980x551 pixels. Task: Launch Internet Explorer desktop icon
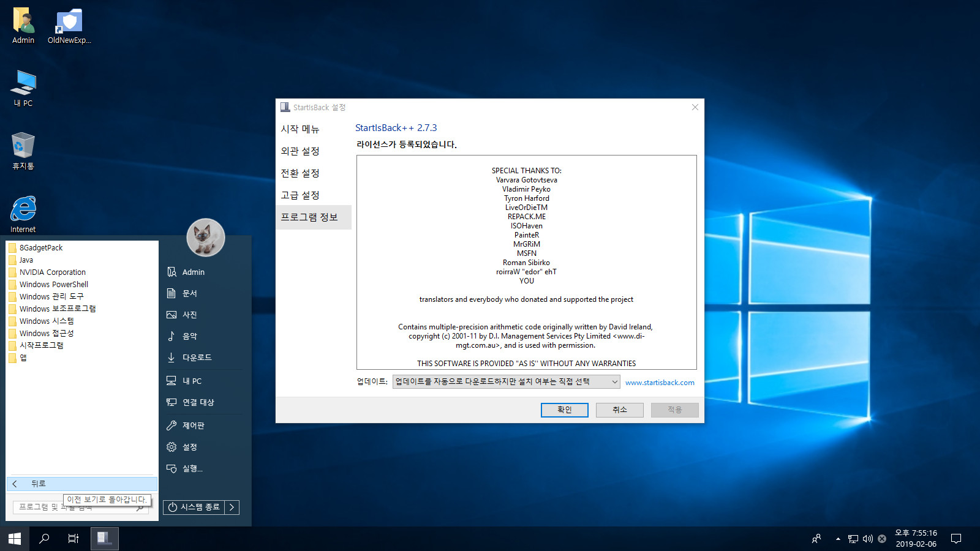[x=23, y=214]
